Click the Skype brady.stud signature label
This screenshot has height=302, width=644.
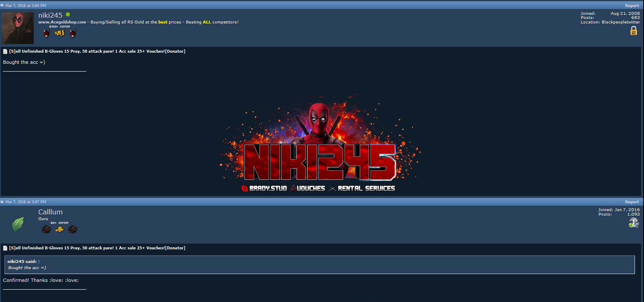[x=264, y=188]
